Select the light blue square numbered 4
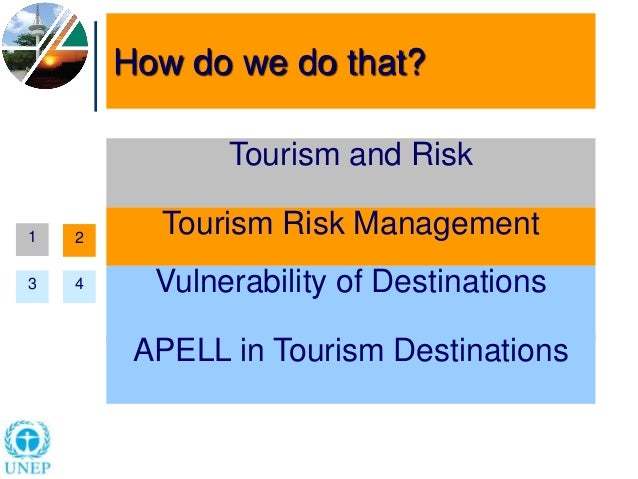 (79, 286)
